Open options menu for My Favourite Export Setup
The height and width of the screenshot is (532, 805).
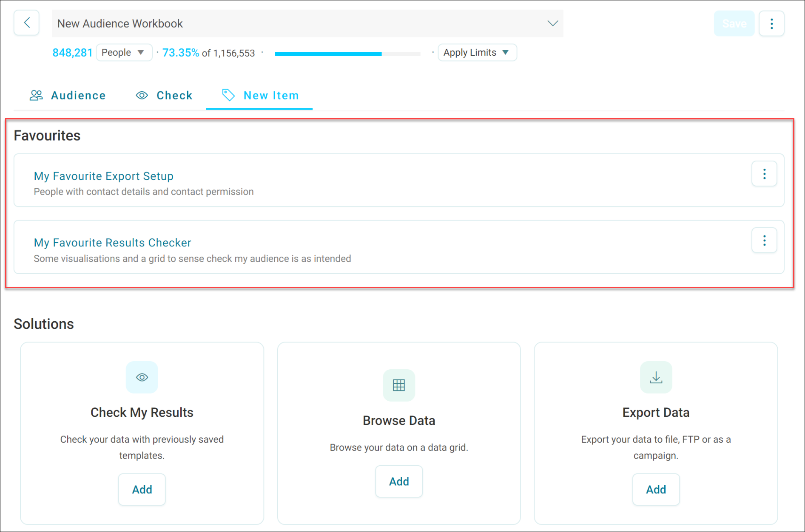tap(764, 174)
